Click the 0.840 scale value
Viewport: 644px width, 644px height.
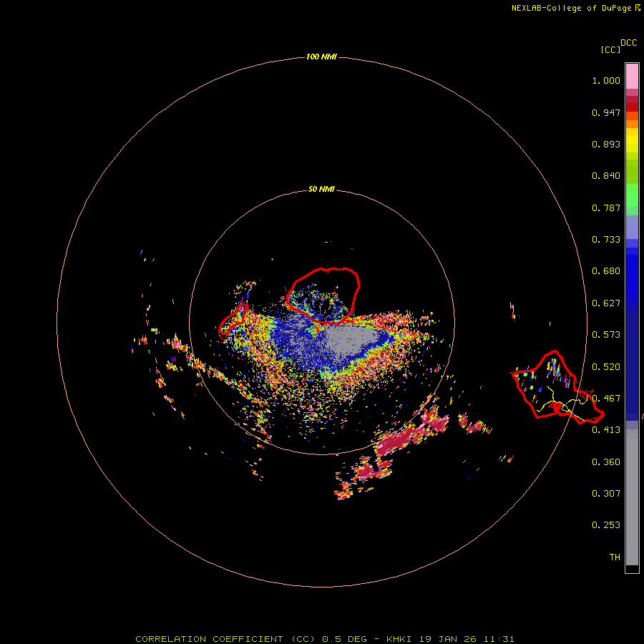pyautogui.click(x=606, y=176)
